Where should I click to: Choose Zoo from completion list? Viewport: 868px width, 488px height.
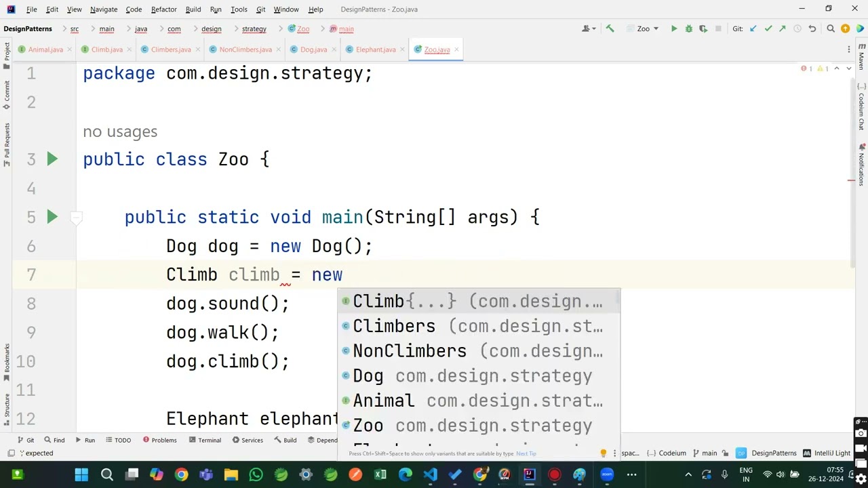(x=479, y=426)
